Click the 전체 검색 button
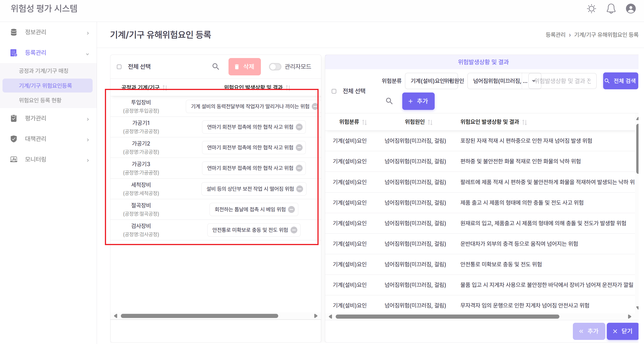This screenshot has height=344, width=644. (x=620, y=81)
